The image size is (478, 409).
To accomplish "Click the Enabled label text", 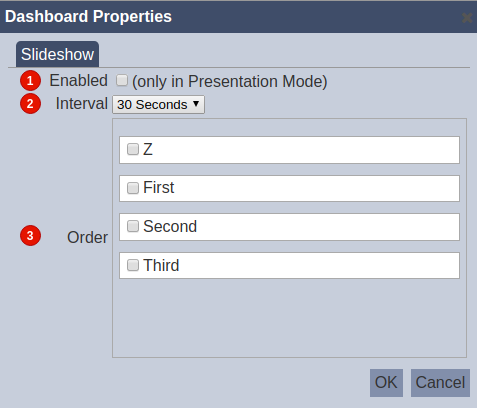I will pos(79,81).
